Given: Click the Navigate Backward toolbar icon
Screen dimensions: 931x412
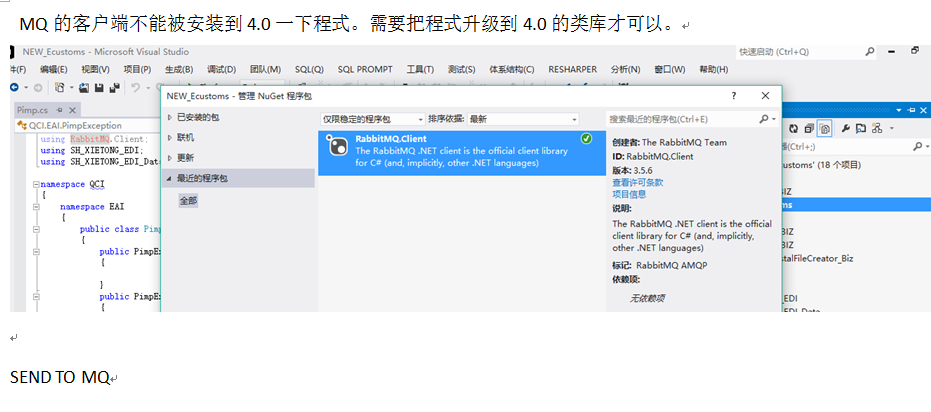Looking at the screenshot, I should (x=14, y=87).
